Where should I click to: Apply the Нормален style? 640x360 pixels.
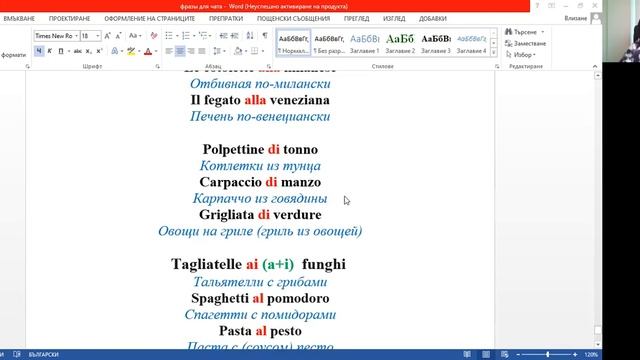(293, 43)
